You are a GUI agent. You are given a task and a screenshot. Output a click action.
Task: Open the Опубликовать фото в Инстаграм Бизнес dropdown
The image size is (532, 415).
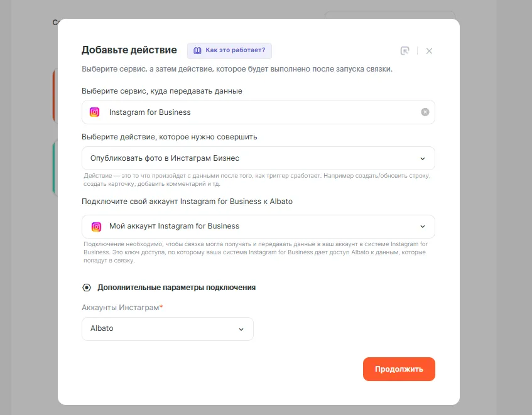(258, 159)
